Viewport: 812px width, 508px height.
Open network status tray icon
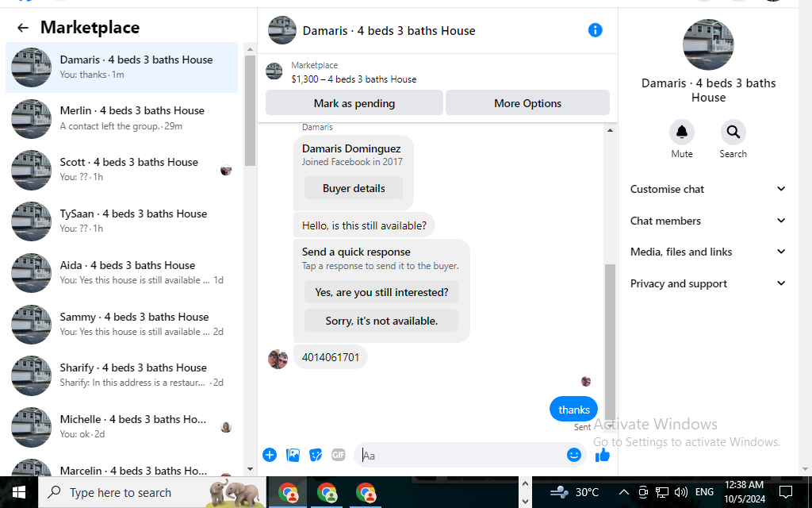click(662, 492)
